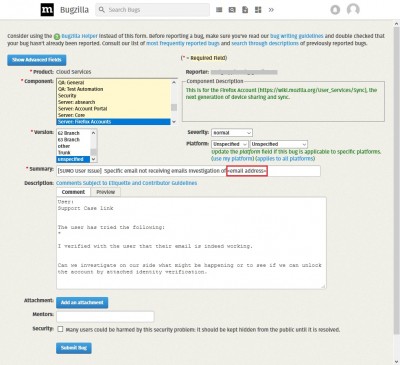Click the new bug document icon
The image size is (400, 365).
(x=245, y=10)
